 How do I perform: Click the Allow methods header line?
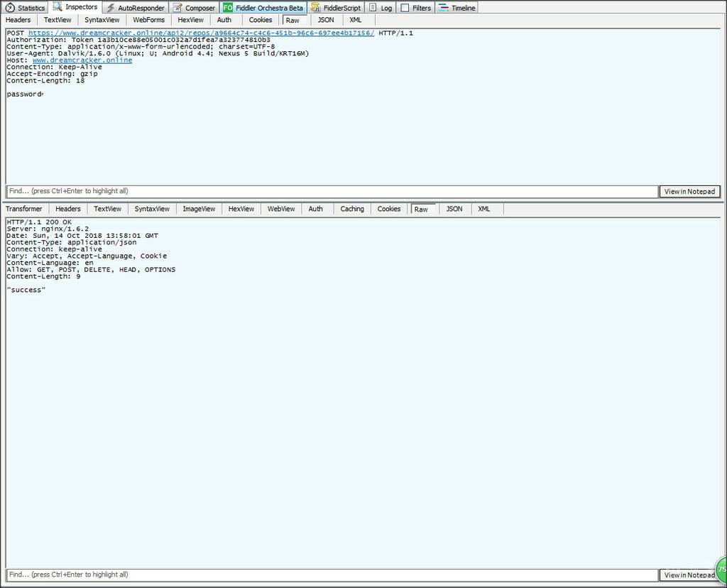91,269
